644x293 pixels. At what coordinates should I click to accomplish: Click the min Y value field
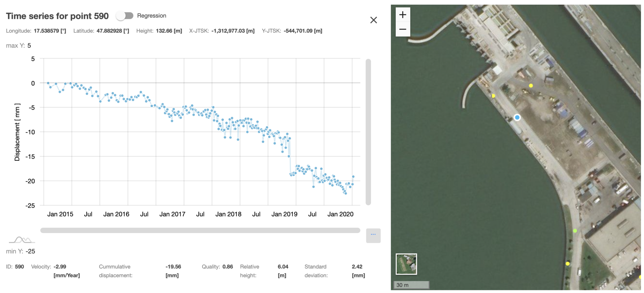[x=30, y=251]
